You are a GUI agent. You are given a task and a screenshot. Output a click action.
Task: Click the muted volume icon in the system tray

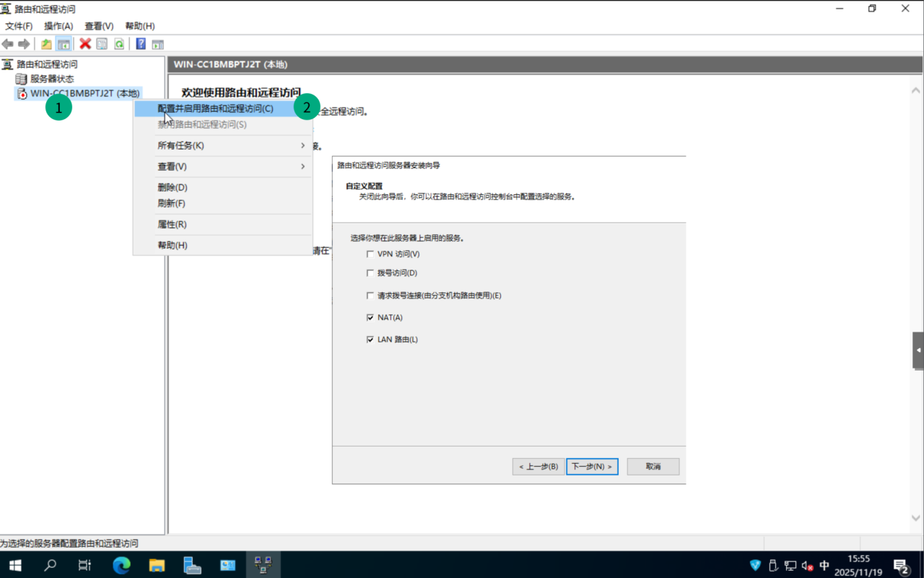[808, 566]
